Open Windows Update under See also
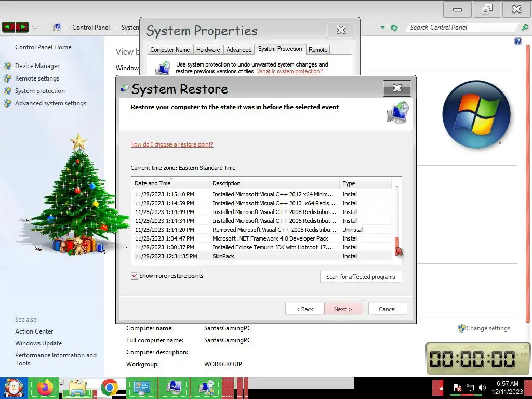Image resolution: width=532 pixels, height=399 pixels. click(38, 343)
